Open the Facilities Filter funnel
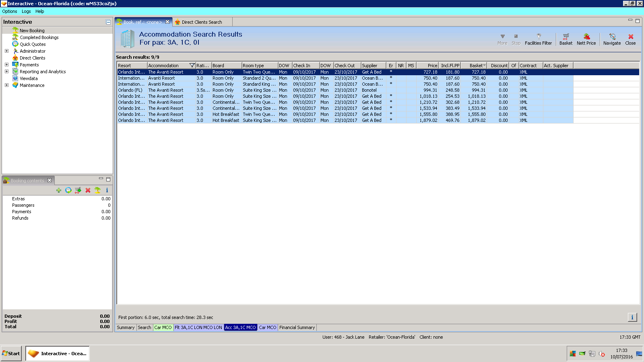The width and height of the screenshot is (644, 362). 538,39
